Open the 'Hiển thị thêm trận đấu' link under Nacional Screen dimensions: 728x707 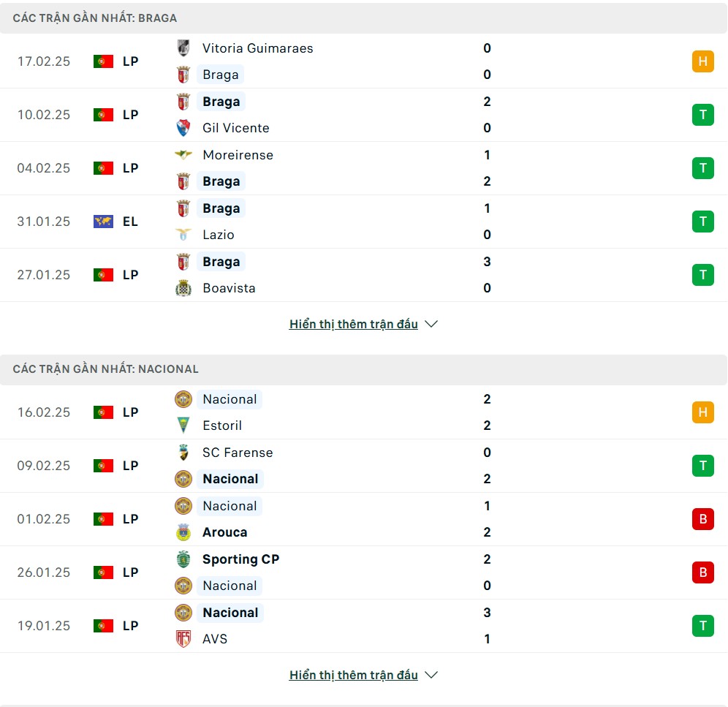pyautogui.click(x=354, y=675)
